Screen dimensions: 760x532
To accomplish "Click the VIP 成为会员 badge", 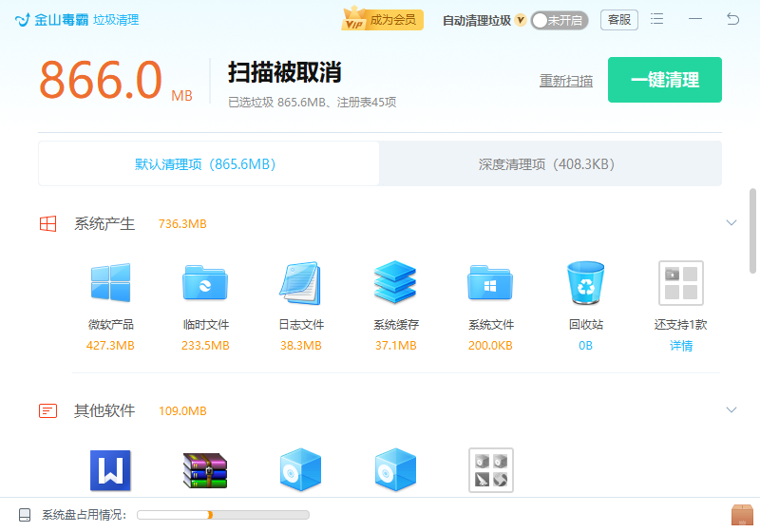I will [x=383, y=20].
